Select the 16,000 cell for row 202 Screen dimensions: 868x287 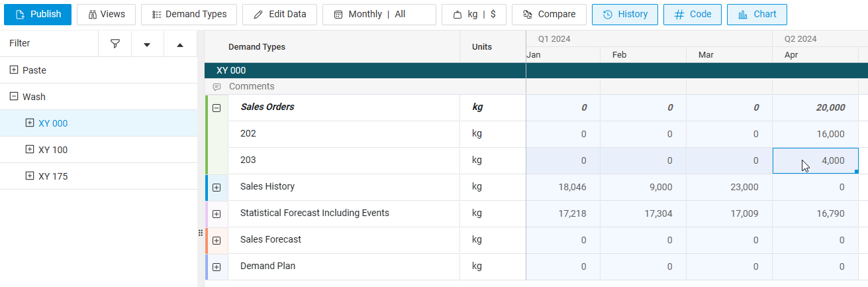pos(816,134)
